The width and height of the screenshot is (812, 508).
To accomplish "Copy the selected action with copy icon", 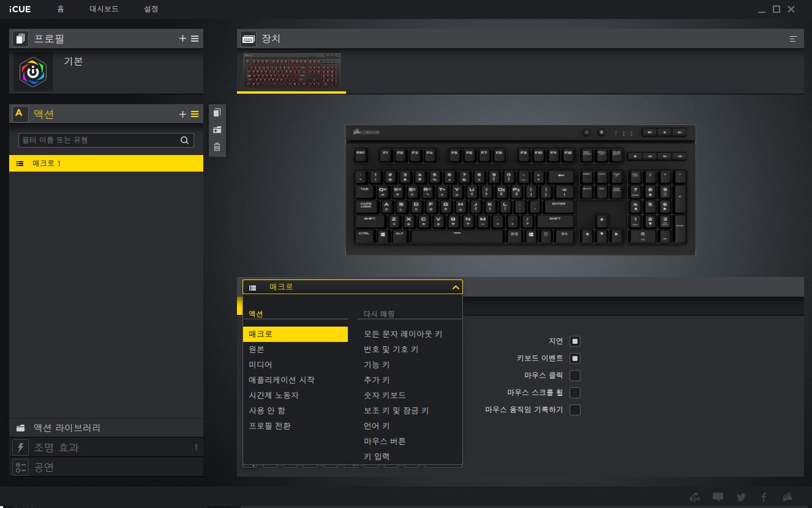I will pyautogui.click(x=217, y=113).
